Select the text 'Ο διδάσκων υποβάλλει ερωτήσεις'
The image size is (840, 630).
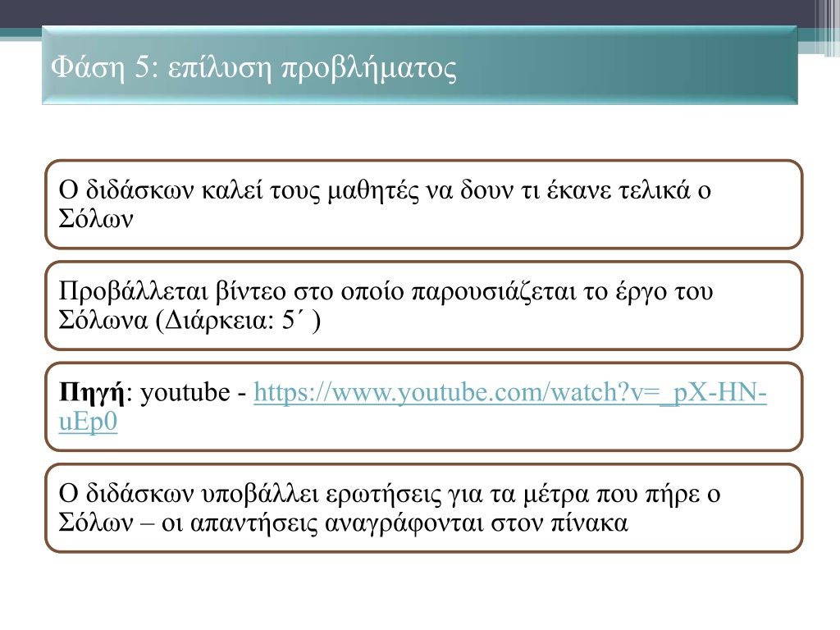(250, 495)
